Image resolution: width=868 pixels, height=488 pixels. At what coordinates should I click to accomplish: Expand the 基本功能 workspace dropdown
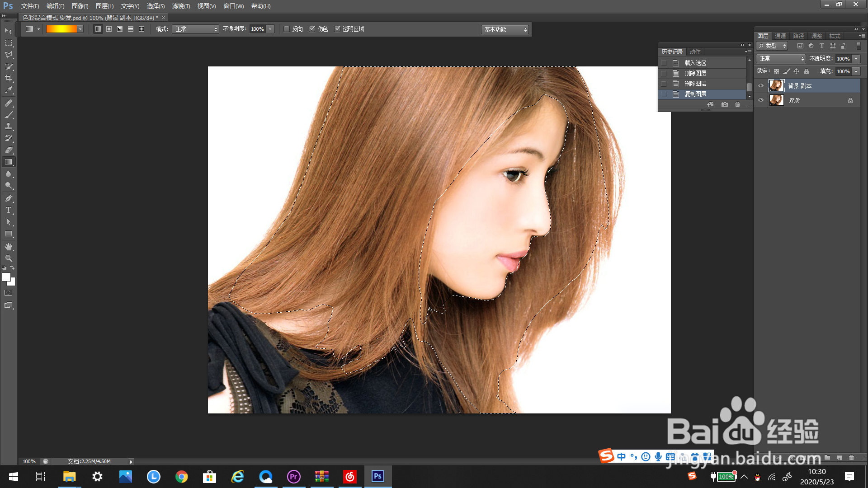(x=505, y=29)
